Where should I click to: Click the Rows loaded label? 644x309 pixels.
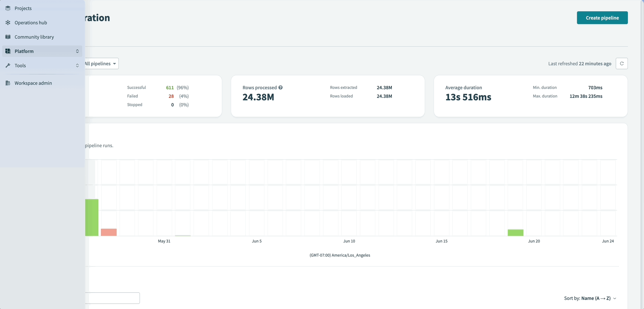pyautogui.click(x=341, y=96)
